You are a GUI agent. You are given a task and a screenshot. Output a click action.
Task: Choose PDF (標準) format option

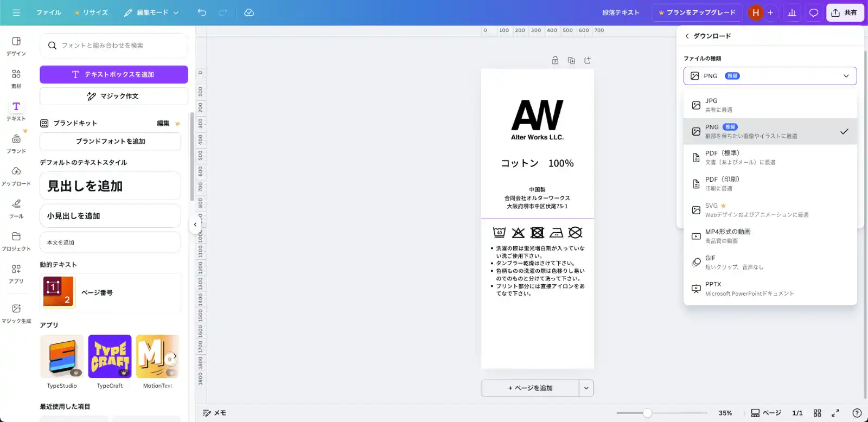pyautogui.click(x=770, y=157)
